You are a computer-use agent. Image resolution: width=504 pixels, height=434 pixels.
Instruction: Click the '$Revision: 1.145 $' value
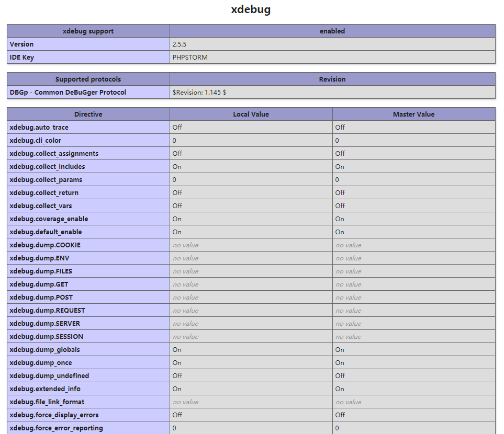[x=199, y=93]
